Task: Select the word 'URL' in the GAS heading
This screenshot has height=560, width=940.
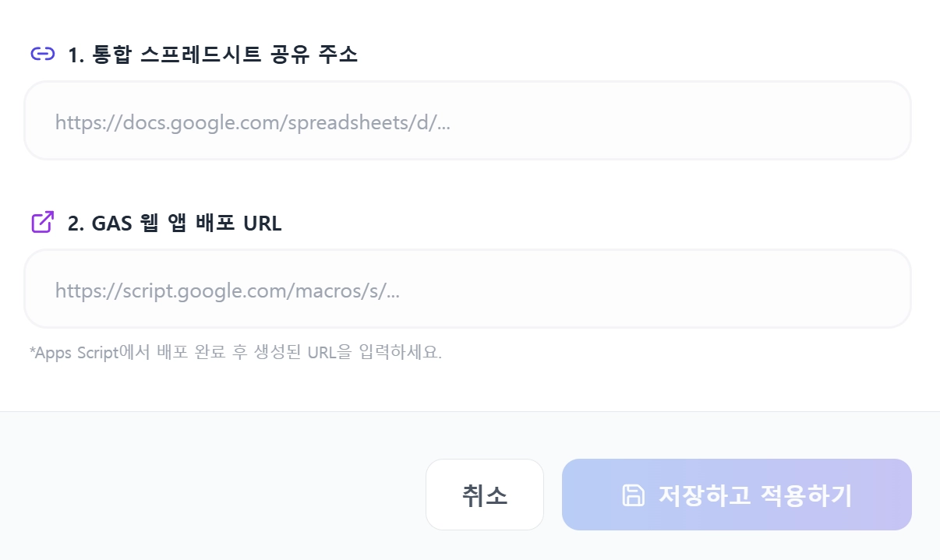Action: coord(263,223)
